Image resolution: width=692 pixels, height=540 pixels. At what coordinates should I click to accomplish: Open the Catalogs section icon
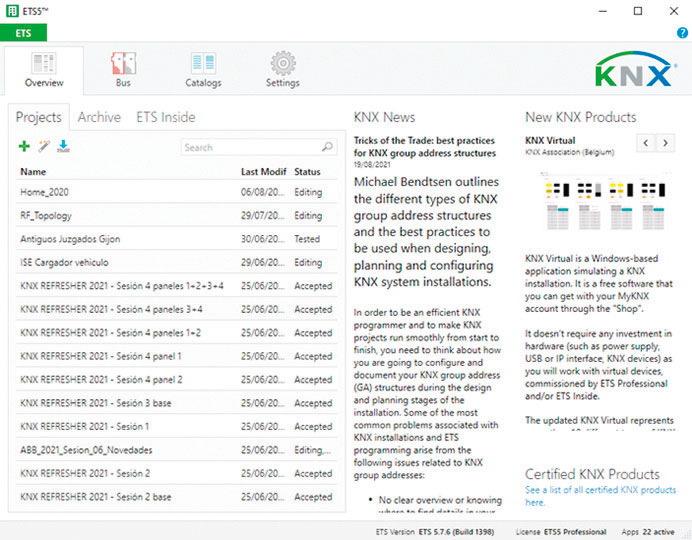(x=203, y=63)
